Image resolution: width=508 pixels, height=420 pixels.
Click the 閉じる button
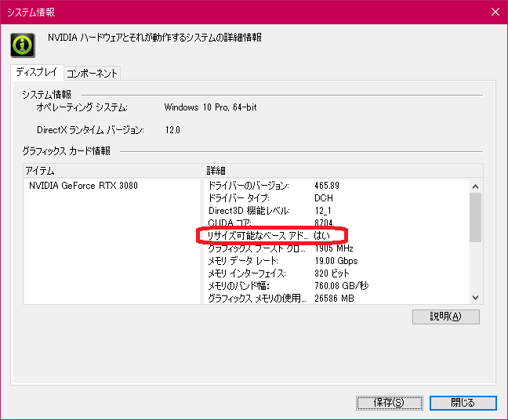coord(463,403)
